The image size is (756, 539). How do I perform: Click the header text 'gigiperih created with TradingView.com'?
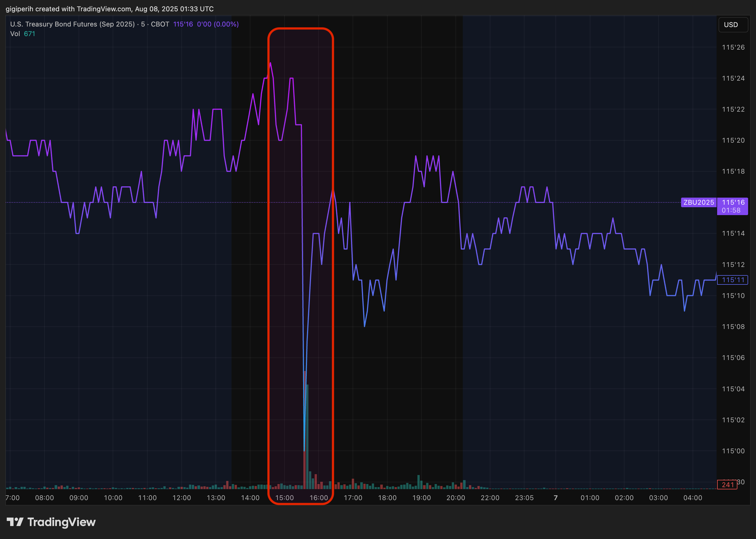point(68,9)
